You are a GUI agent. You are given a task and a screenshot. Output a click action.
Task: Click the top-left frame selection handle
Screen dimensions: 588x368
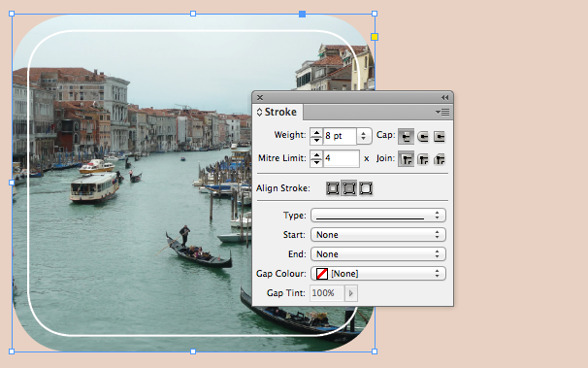[x=12, y=14]
